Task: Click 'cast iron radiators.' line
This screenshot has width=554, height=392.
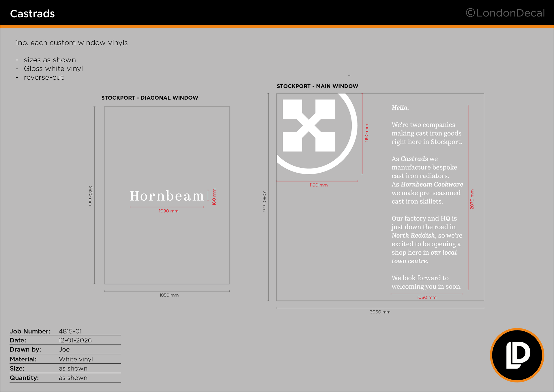Action: coord(420,176)
